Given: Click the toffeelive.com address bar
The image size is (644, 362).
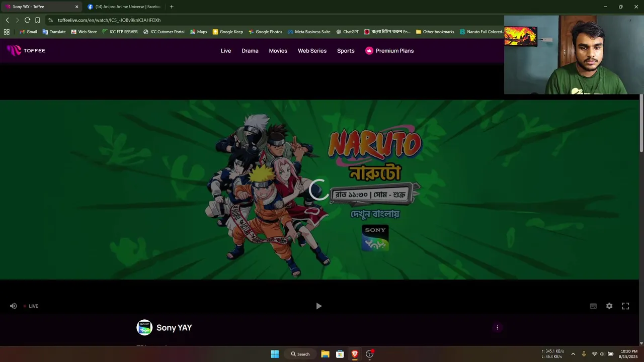Looking at the screenshot, I should click(x=274, y=20).
